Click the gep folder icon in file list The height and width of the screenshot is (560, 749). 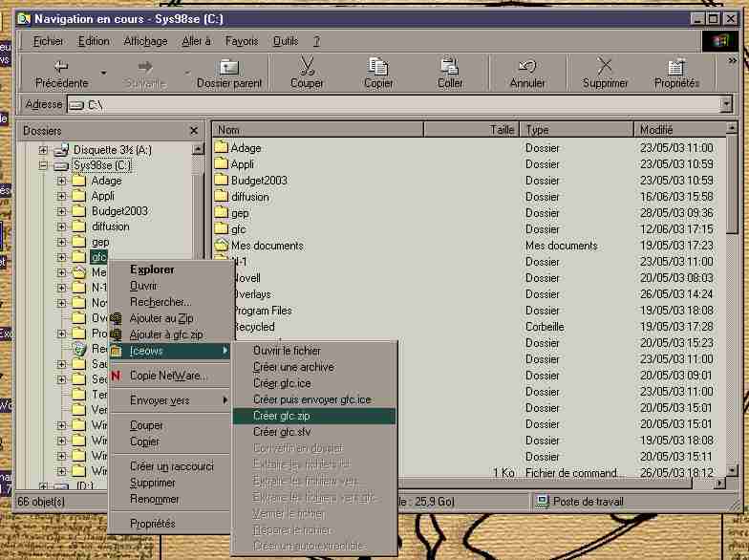pos(222,212)
